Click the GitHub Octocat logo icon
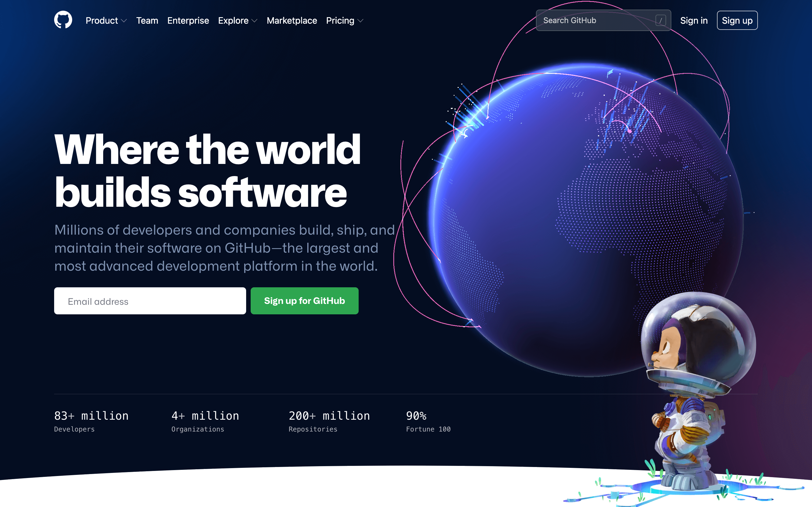 click(x=63, y=20)
